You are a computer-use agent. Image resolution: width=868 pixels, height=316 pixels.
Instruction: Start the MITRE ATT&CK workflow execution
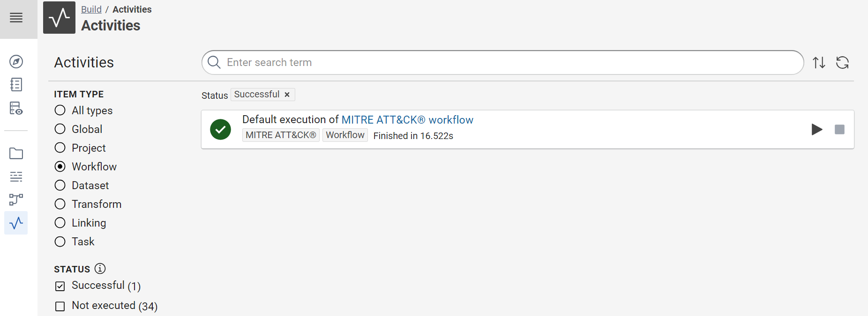pos(816,129)
